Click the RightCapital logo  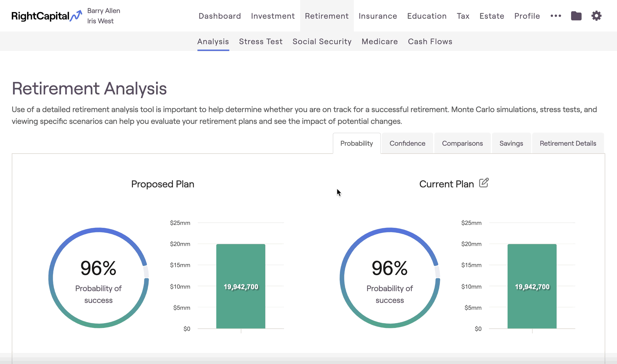pos(47,16)
